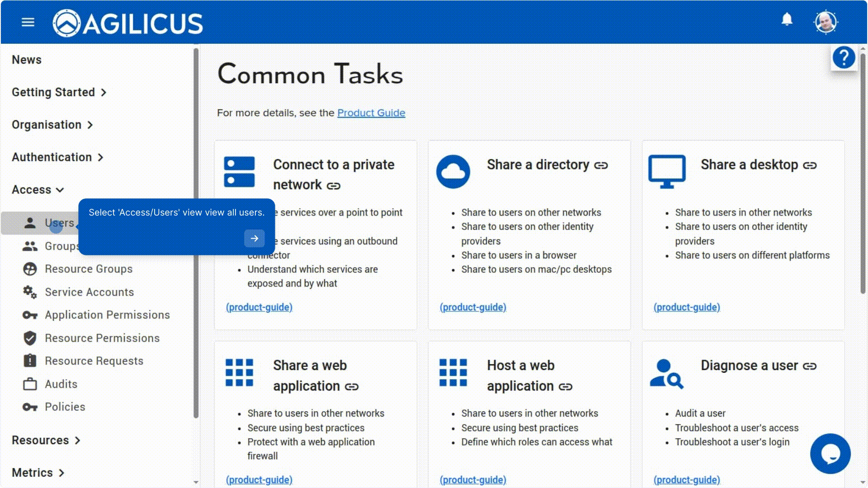Open the help question mark button
Screen dimensions: 868x488
pyautogui.click(x=844, y=58)
